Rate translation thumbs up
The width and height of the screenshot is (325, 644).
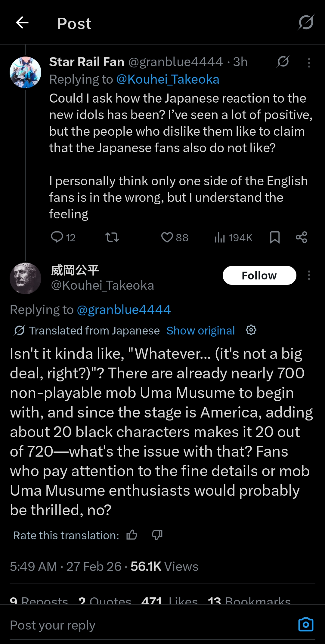(132, 535)
